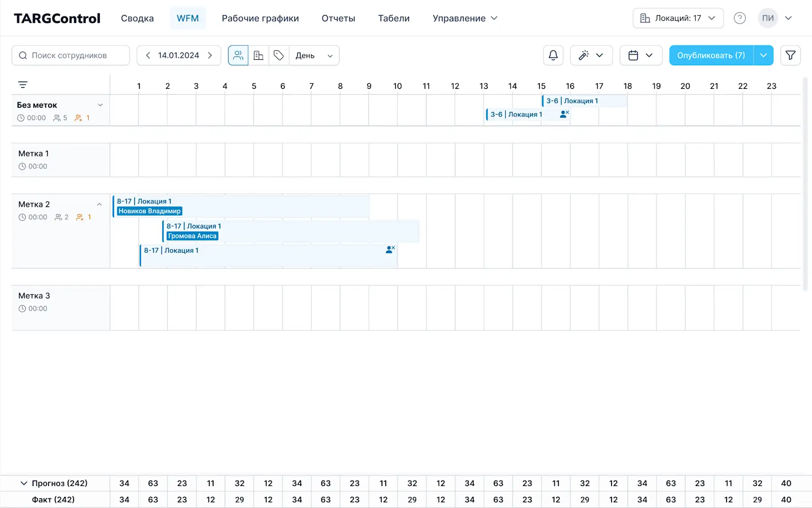Open the Управление menu
This screenshot has width=812, height=508.
(464, 18)
